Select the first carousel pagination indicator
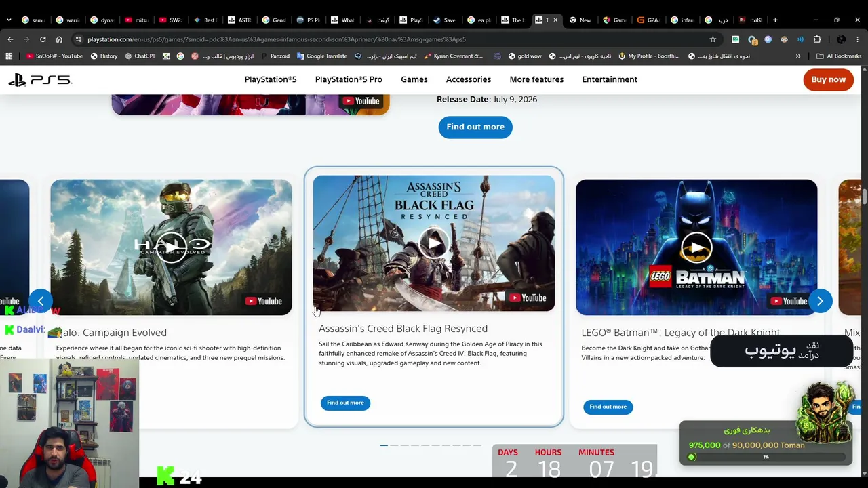 pos(384,445)
